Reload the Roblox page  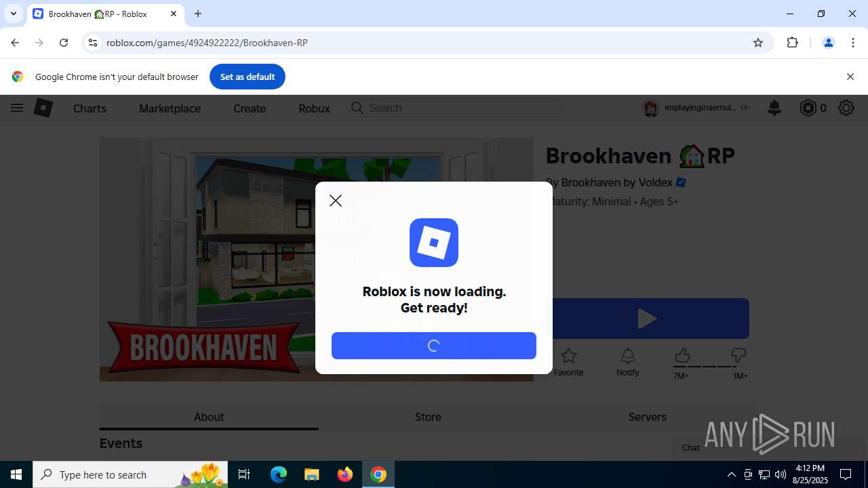[x=64, y=43]
